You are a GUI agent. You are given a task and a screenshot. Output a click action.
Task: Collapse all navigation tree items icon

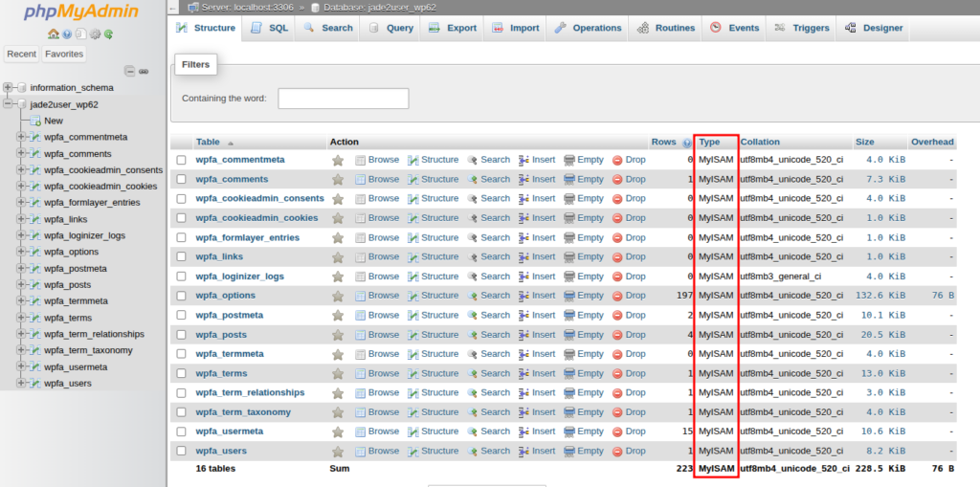click(x=129, y=71)
